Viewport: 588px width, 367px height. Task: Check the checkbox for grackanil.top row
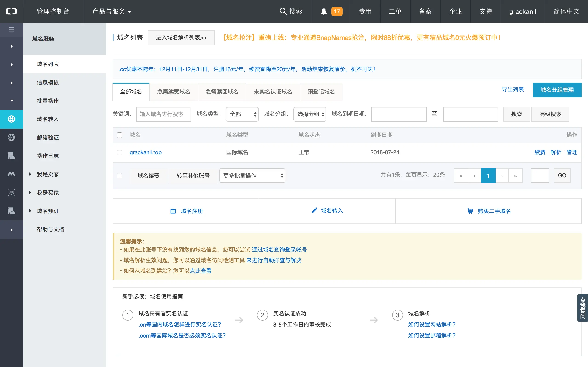[x=120, y=152]
